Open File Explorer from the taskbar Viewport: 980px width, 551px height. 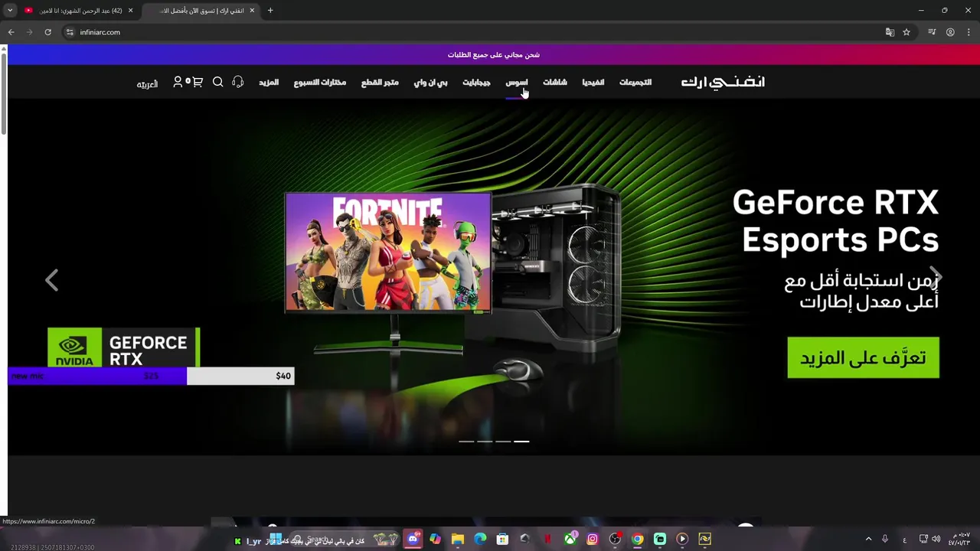coord(458,539)
